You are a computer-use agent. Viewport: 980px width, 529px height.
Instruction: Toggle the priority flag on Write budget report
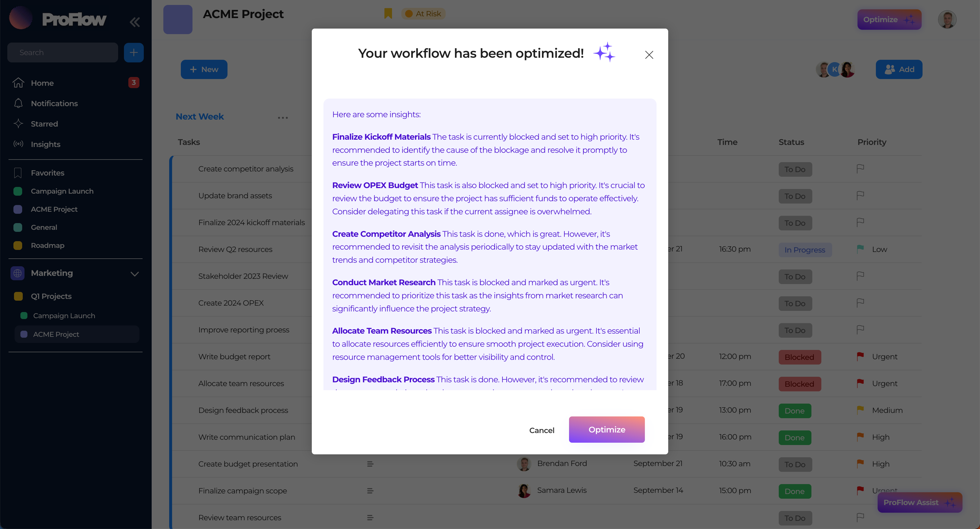coord(860,356)
